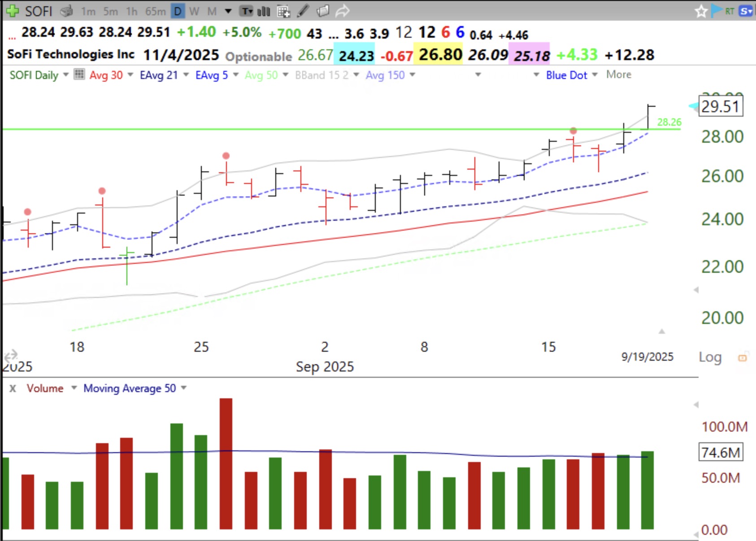The width and height of the screenshot is (756, 541).
Task: Click the share arrow icon
Action: tap(342, 11)
